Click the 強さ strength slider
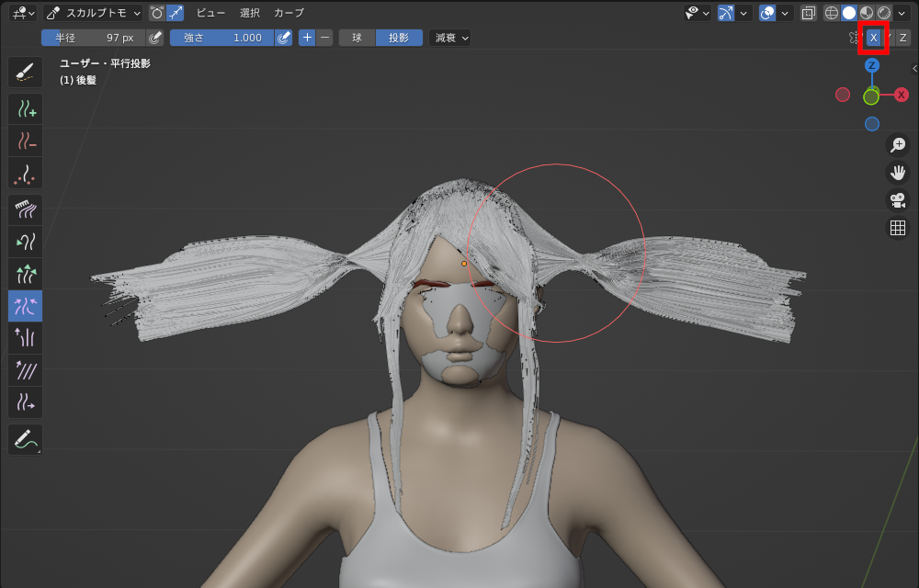The width and height of the screenshot is (919, 588). (x=221, y=38)
